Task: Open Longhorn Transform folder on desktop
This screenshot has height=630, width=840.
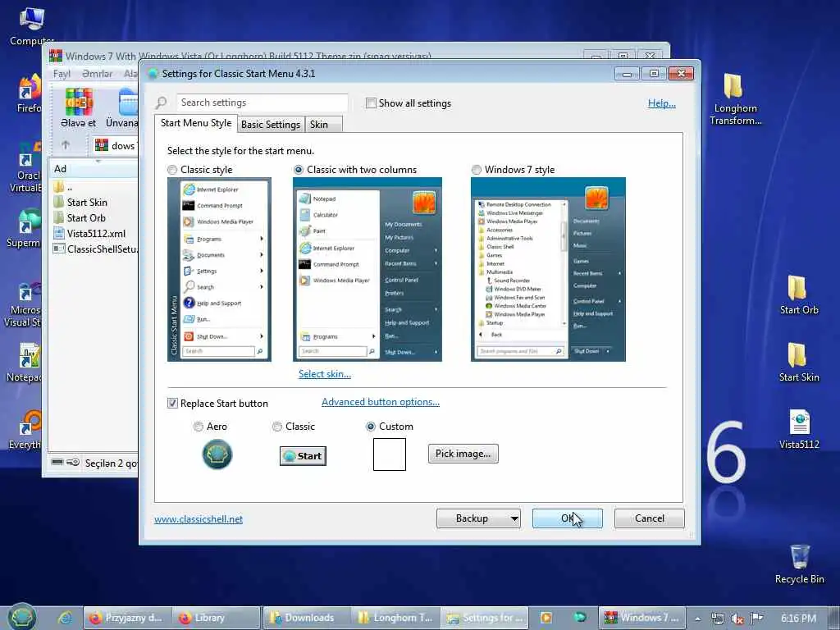Action: pyautogui.click(x=735, y=99)
